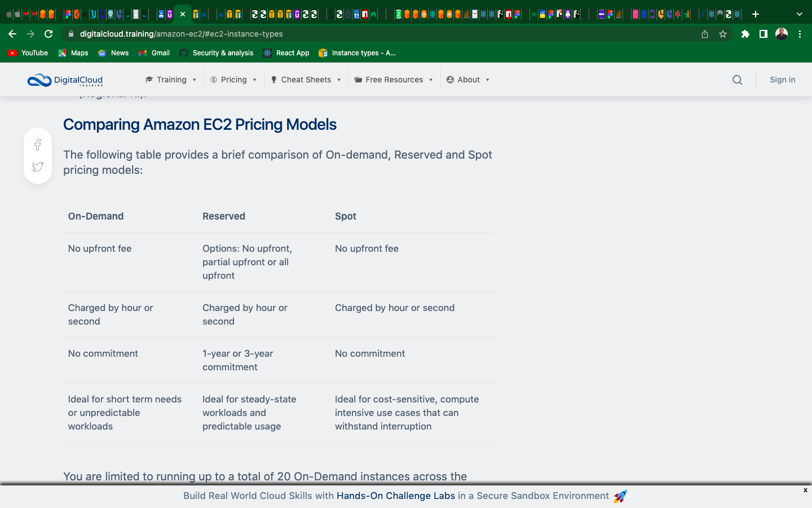Open the Hands-On Challenge Labs link
This screenshot has height=508, width=812.
pyautogui.click(x=396, y=496)
